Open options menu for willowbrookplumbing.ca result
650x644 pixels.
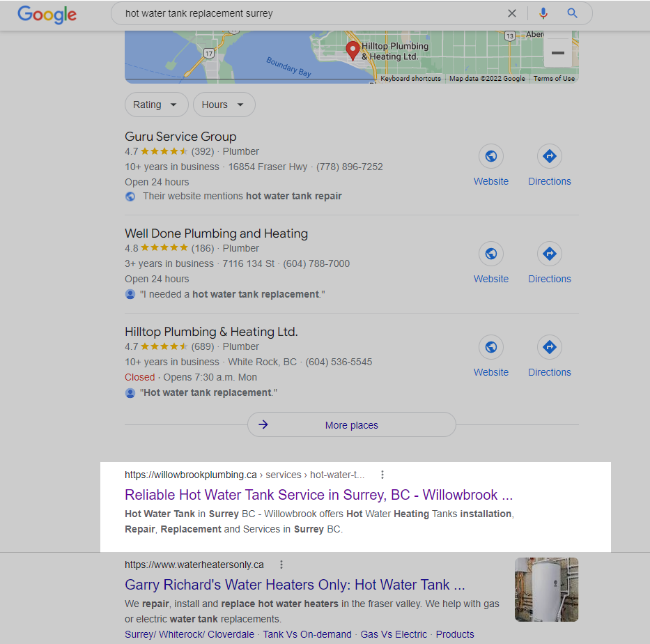(382, 475)
